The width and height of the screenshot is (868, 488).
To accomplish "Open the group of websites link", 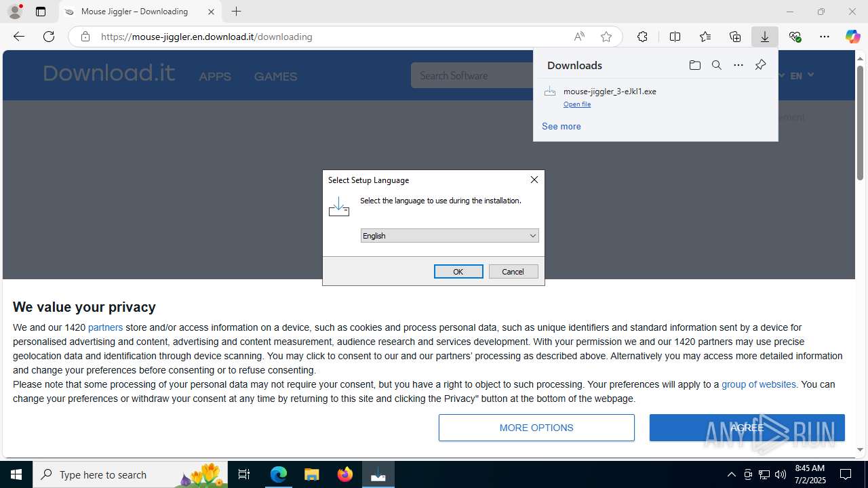I will [x=758, y=384].
